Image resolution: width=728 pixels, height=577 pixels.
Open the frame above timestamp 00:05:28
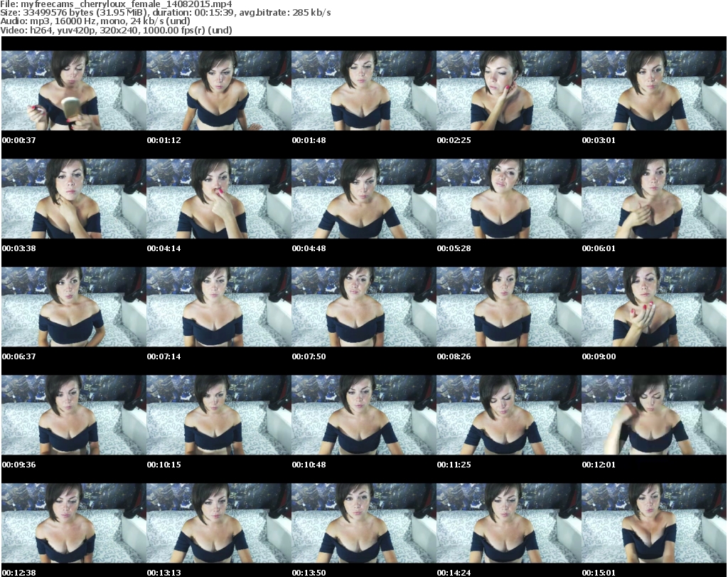tap(508, 198)
